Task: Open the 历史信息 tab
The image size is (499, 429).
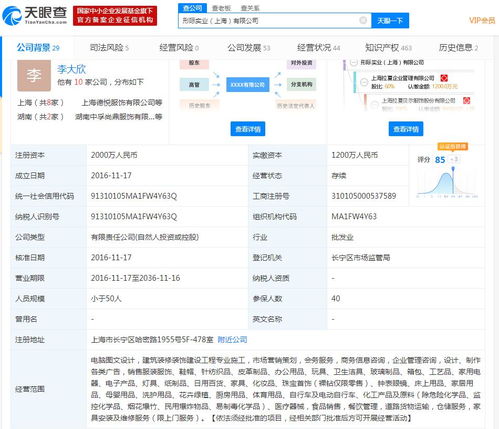Action: point(458,48)
